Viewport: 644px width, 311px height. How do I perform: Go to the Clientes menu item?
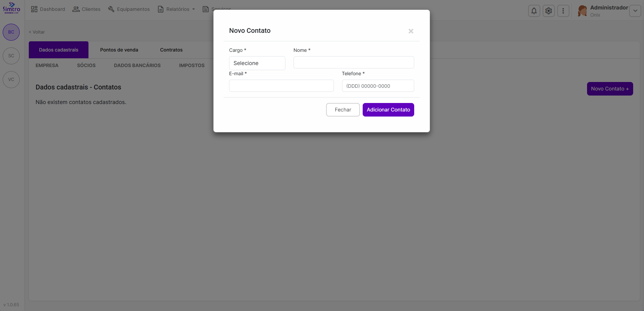86,9
